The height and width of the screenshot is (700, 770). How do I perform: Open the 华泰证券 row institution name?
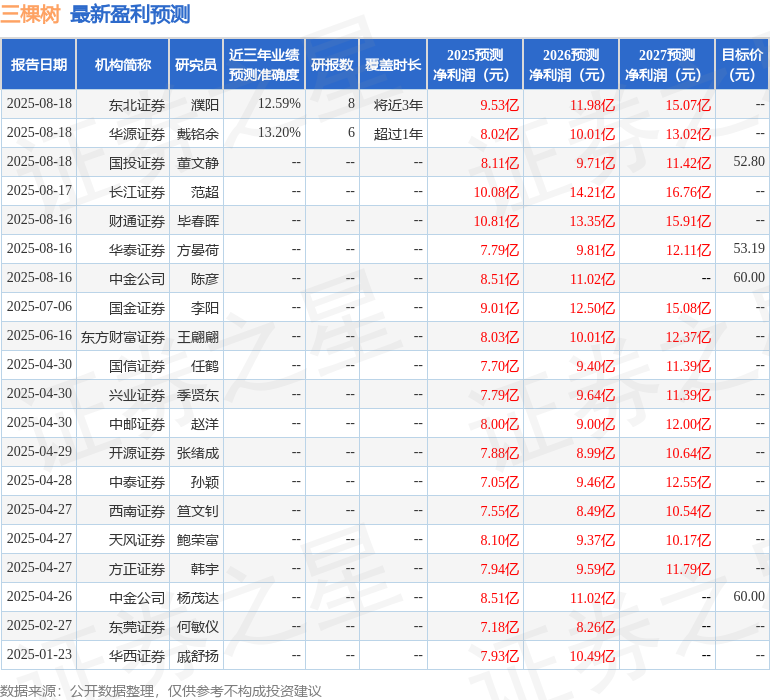pyautogui.click(x=137, y=250)
